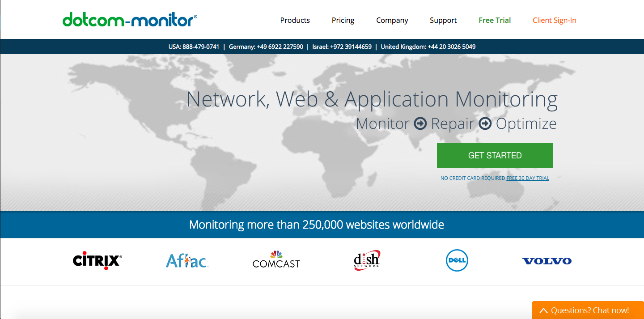This screenshot has width=644, height=319.
Task: Open the Pricing page
Action: [x=343, y=20]
